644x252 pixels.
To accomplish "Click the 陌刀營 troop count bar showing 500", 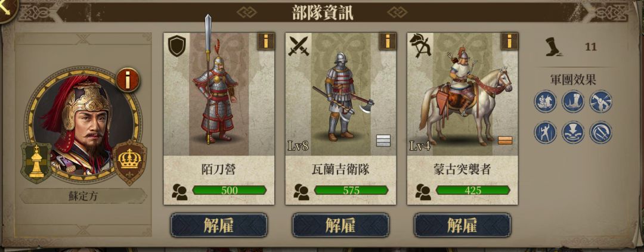I will click(229, 190).
